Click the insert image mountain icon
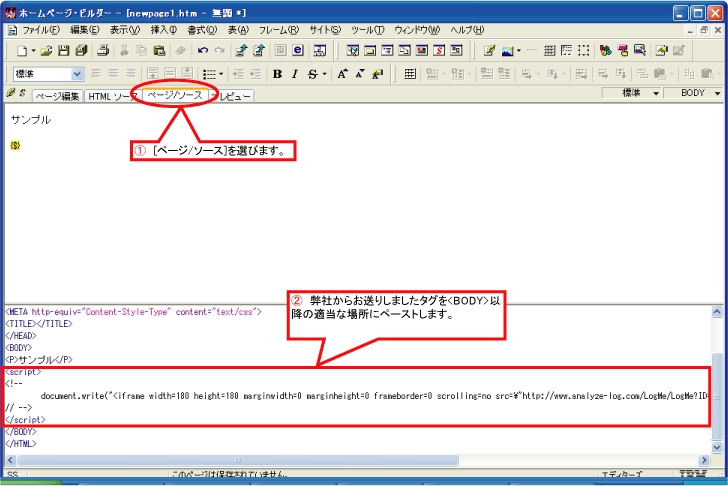Image resolution: width=728 pixels, height=486 pixels. [507, 51]
